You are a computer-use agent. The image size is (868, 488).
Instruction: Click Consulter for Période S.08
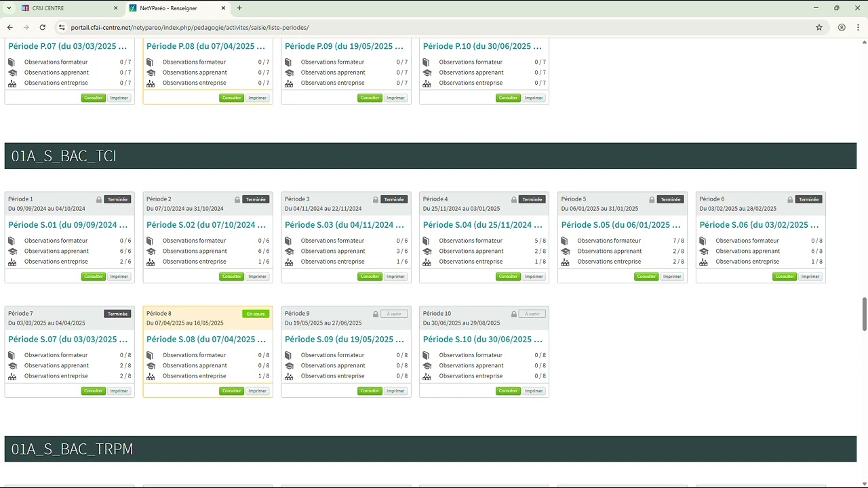pos(232,391)
